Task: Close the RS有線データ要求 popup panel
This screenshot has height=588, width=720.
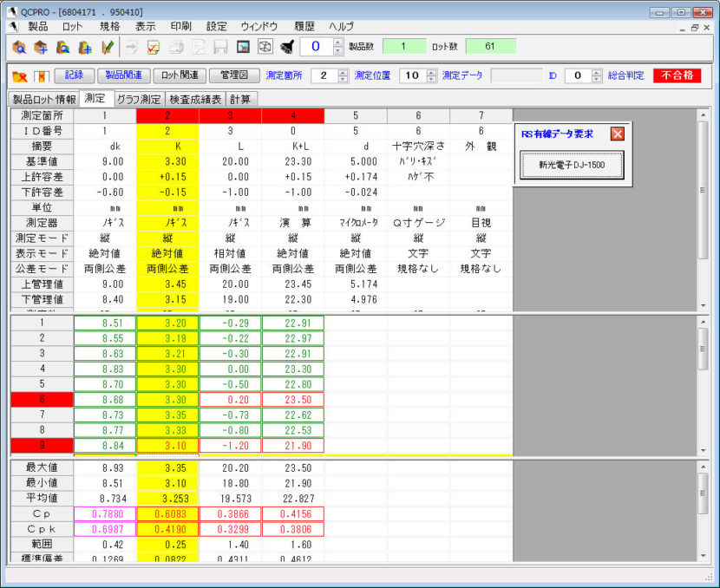Action: pos(617,134)
